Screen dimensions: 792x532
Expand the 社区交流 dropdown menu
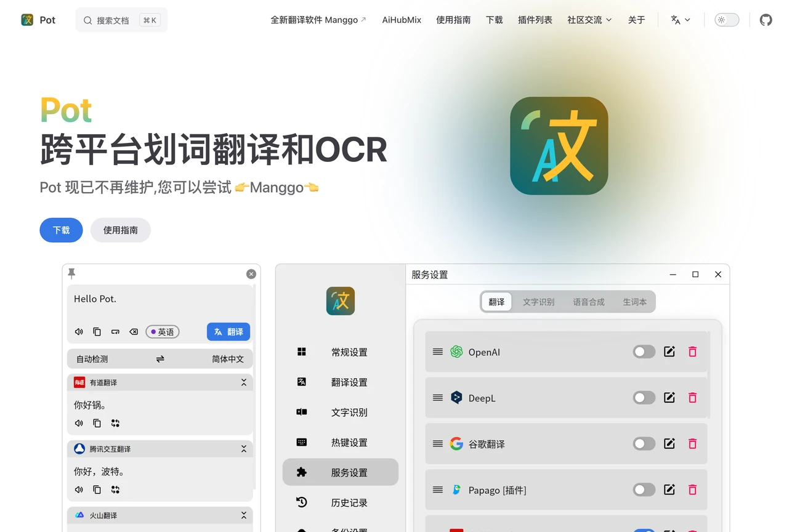click(589, 20)
